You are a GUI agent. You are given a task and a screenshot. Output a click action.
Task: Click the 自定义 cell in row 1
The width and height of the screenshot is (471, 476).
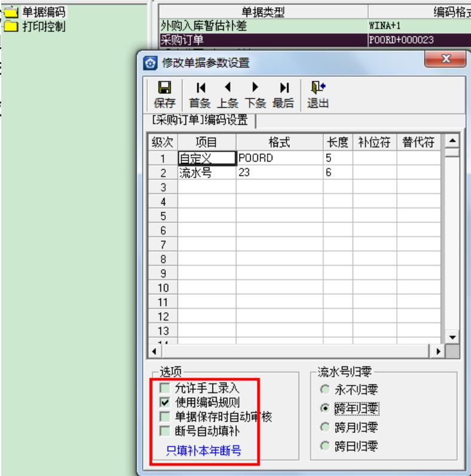pyautogui.click(x=206, y=158)
